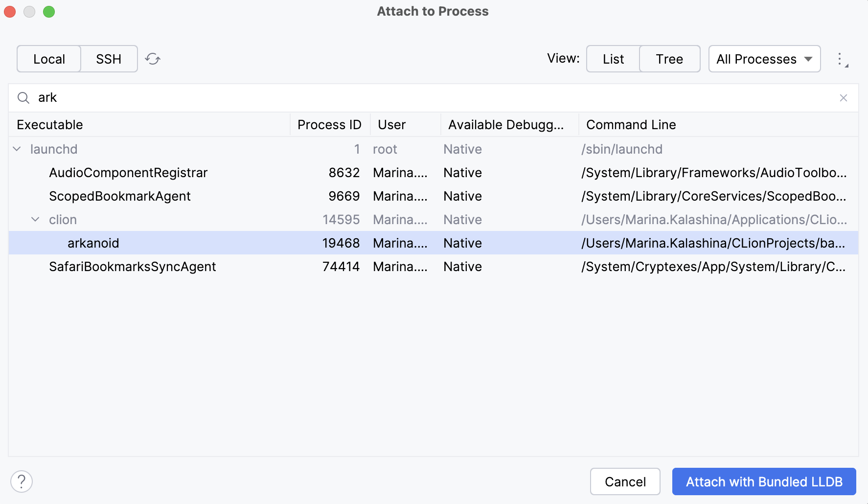868x504 pixels.
Task: Click Attach with Bundled LLDB
Action: tap(764, 481)
